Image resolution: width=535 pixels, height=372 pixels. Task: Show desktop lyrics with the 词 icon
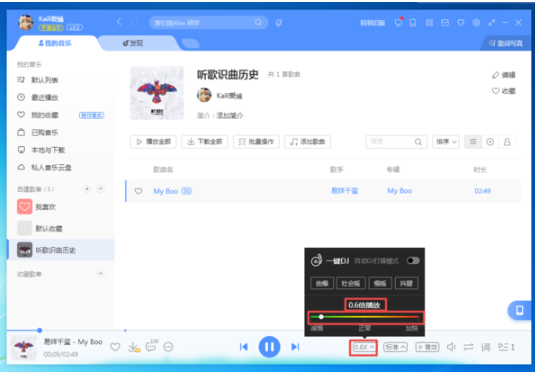pos(486,347)
